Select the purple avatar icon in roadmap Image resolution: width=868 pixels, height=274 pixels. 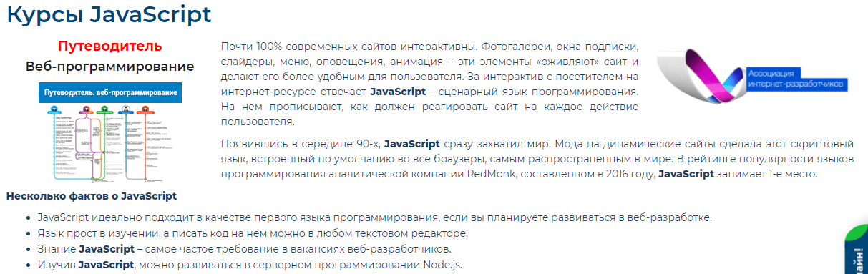click(x=87, y=109)
